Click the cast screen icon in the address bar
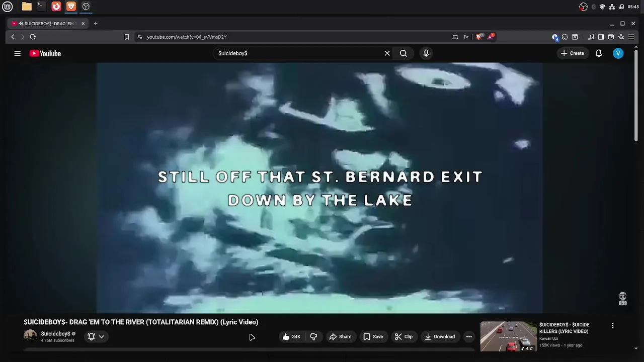This screenshot has width=644, height=362. click(455, 37)
